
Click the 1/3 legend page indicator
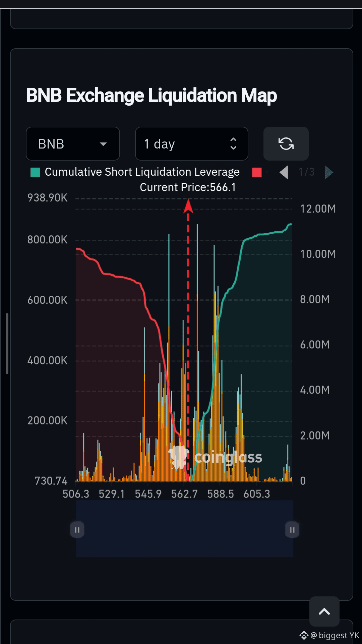pyautogui.click(x=306, y=172)
